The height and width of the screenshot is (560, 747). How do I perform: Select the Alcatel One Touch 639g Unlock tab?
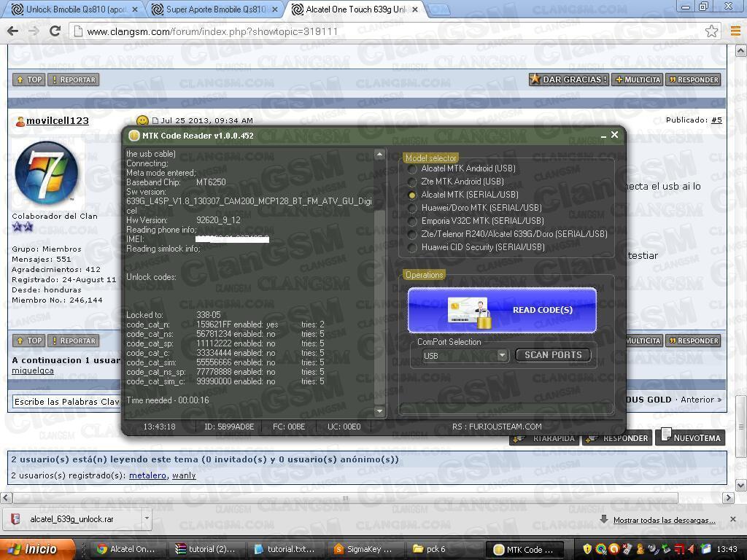355,9
